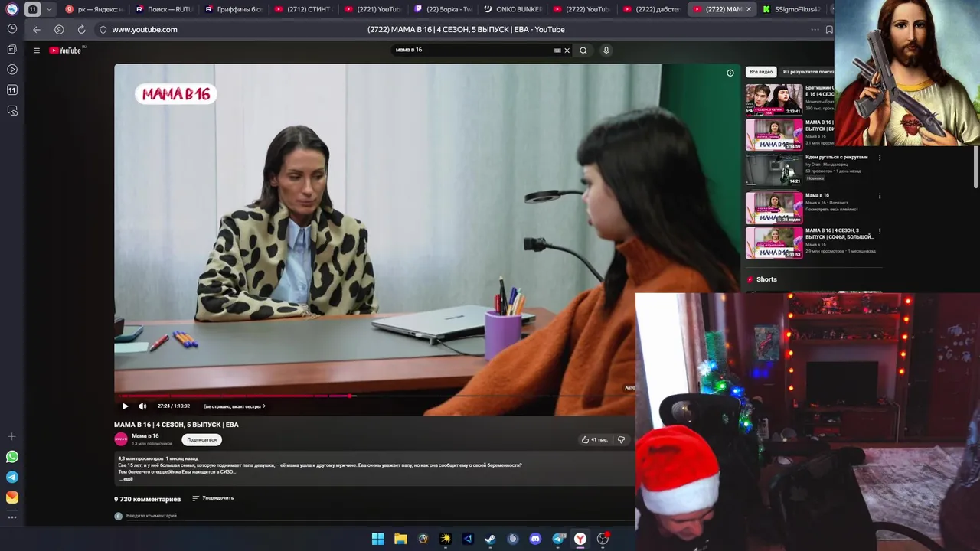
Task: Subscribe to the channel with Подписаться
Action: pyautogui.click(x=201, y=439)
